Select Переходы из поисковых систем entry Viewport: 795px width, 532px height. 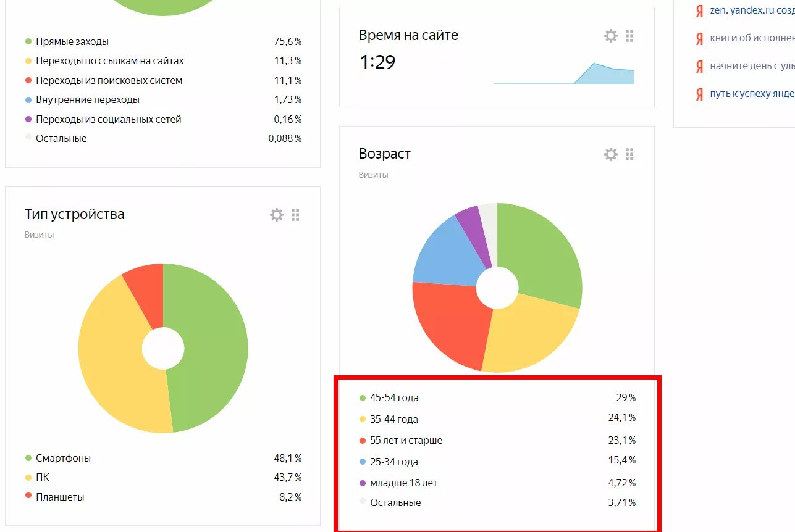pos(109,80)
